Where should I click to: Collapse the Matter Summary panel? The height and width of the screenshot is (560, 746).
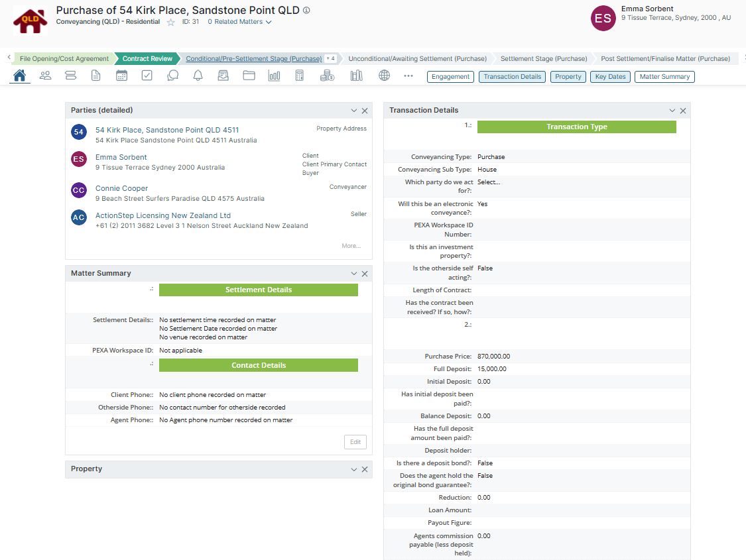pos(354,274)
